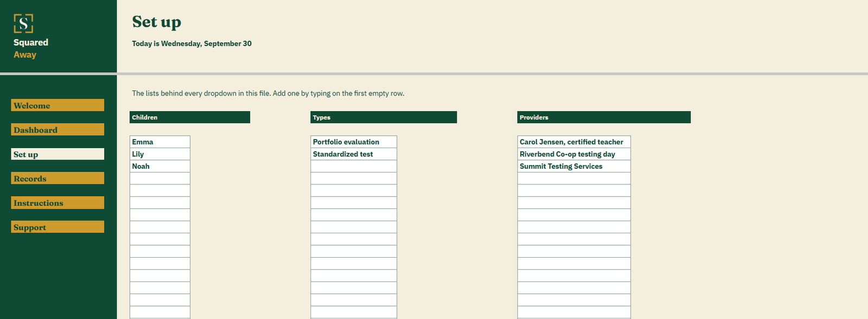The width and height of the screenshot is (868, 319).
Task: Click the Squared Away brand name
Action: (x=31, y=48)
